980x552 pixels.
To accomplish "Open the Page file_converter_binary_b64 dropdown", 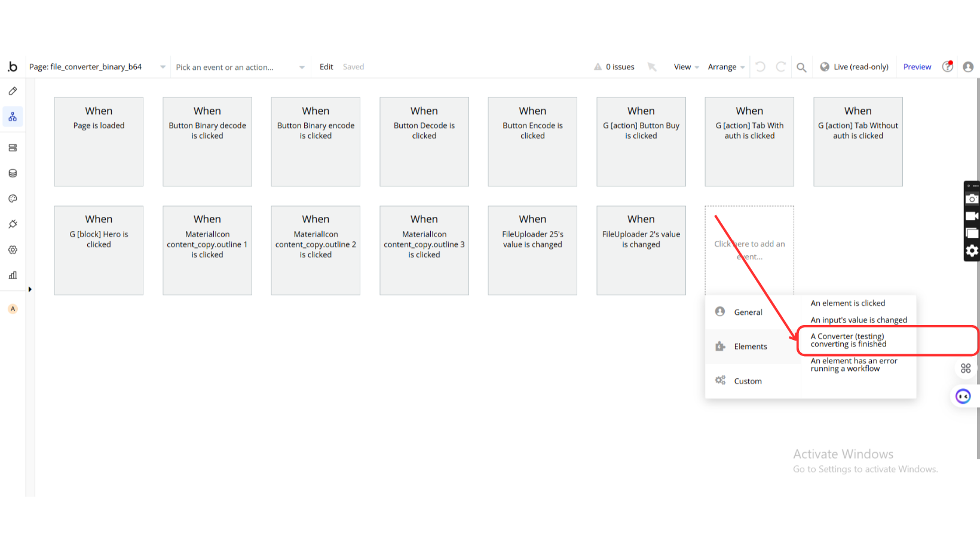I will 97,67.
